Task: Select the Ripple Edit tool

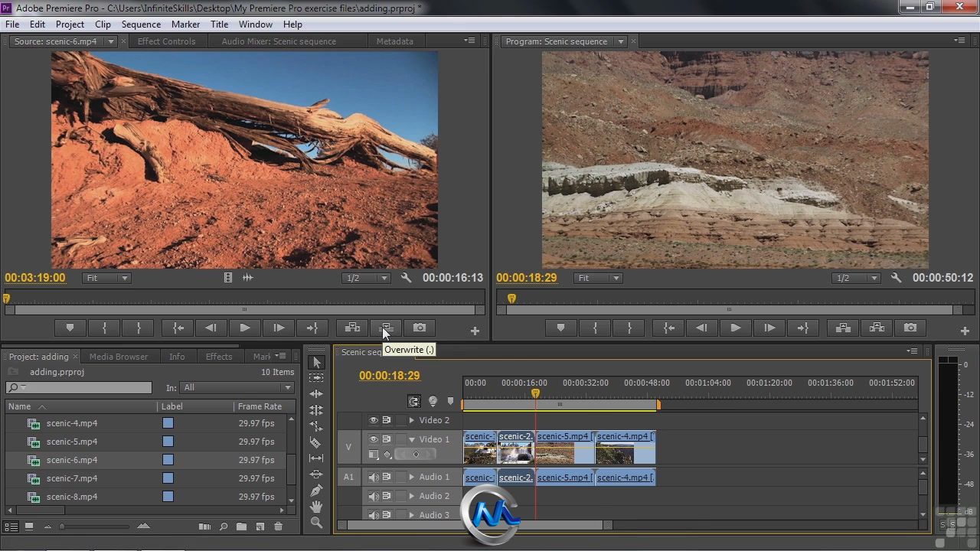Action: 316,394
